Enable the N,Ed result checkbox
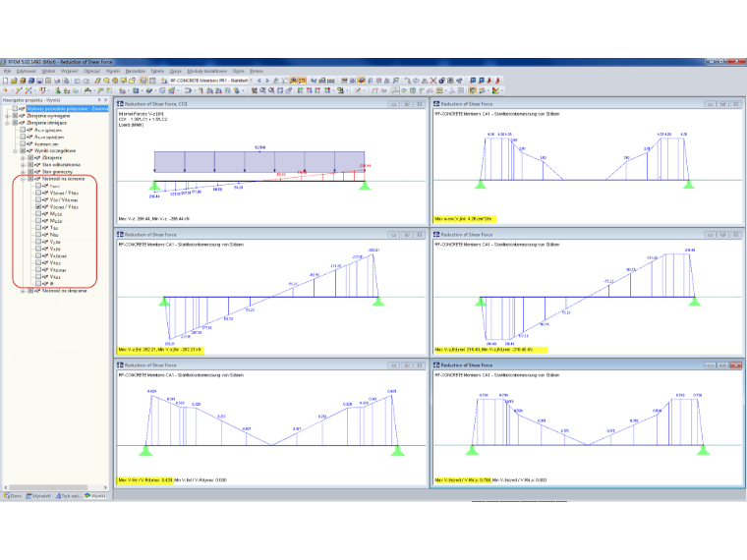Screen dimensions: 747x560 [38, 235]
